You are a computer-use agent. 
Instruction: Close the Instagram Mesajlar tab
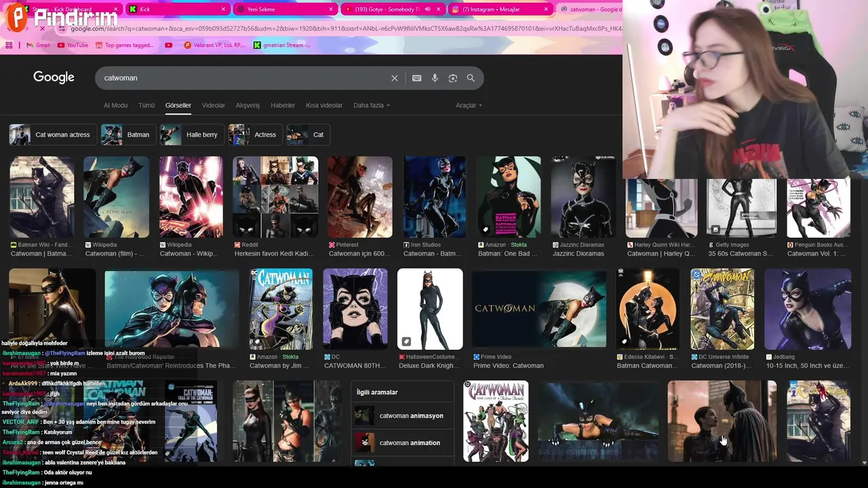click(x=546, y=9)
